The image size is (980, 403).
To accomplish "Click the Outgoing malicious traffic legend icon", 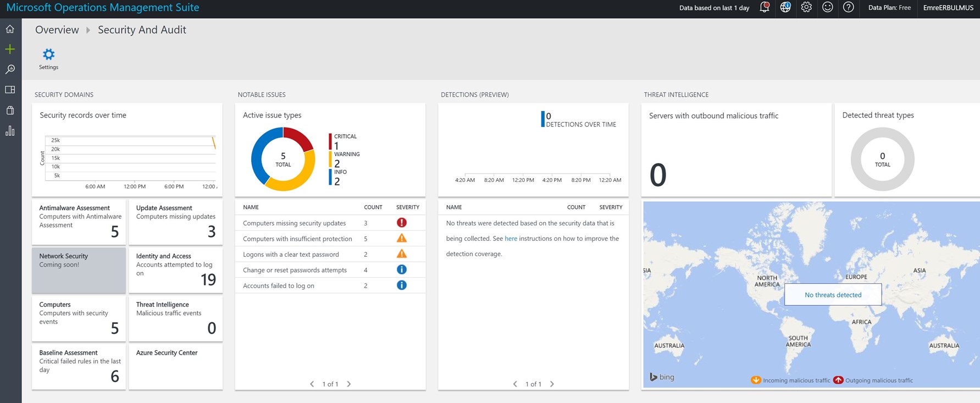I will 838,380.
